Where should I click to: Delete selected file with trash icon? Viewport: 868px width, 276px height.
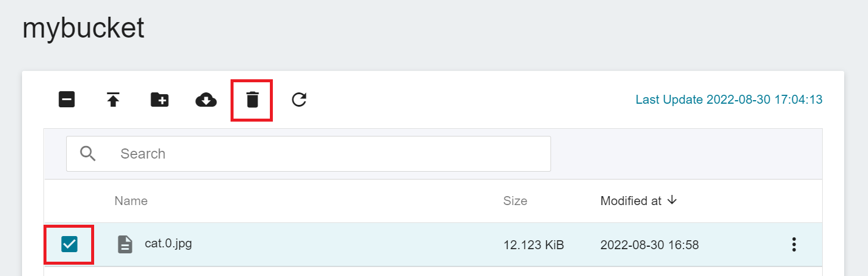click(x=253, y=100)
